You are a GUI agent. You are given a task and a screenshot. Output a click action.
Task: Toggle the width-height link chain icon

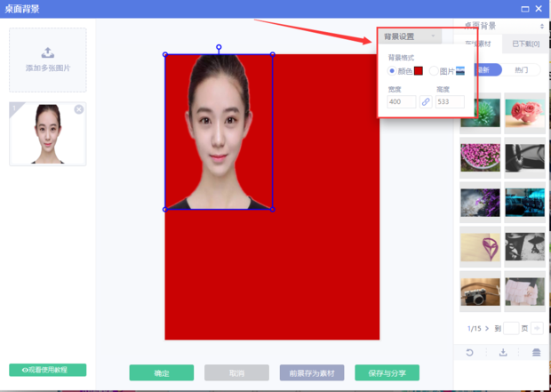tap(426, 102)
